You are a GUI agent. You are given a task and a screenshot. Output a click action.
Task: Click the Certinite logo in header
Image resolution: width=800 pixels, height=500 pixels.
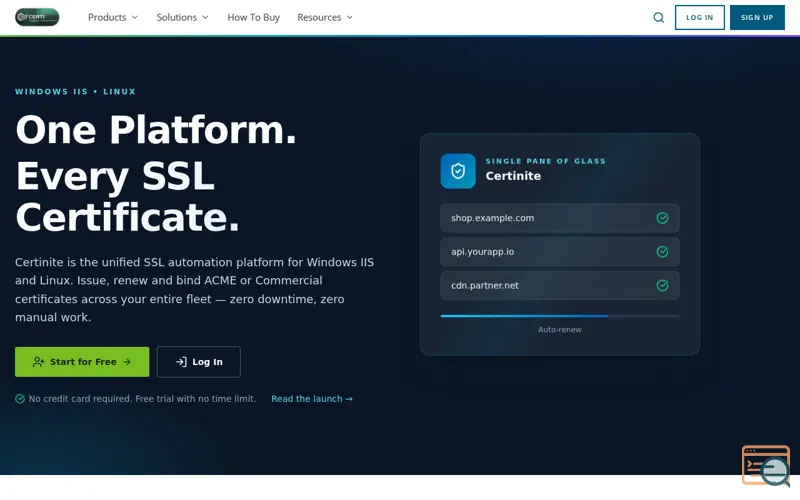click(x=37, y=17)
